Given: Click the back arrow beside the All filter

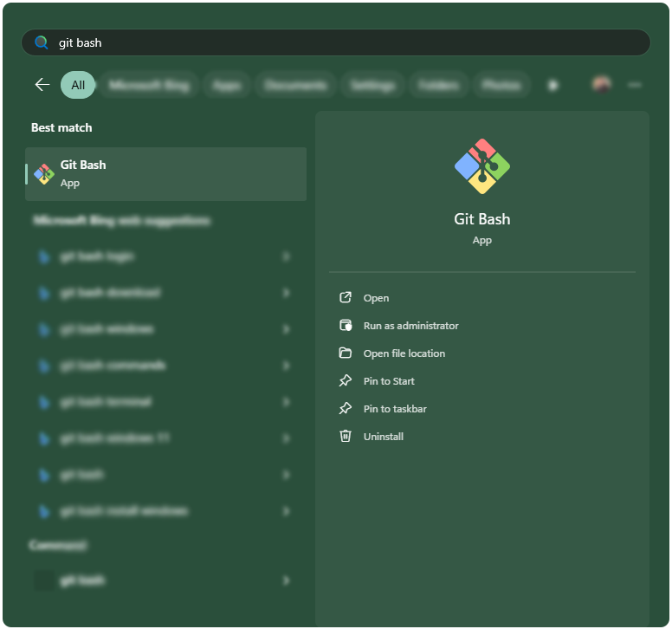Looking at the screenshot, I should pos(42,85).
